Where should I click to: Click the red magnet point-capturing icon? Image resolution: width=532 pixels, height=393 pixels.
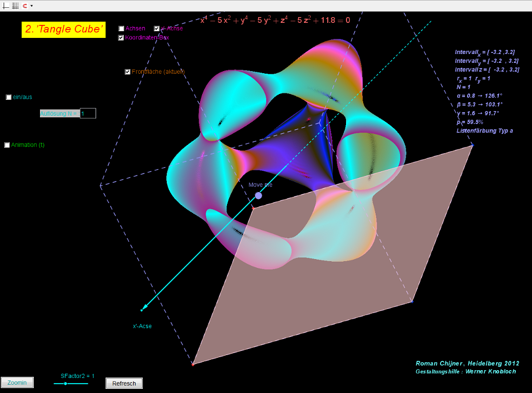[x=24, y=6]
